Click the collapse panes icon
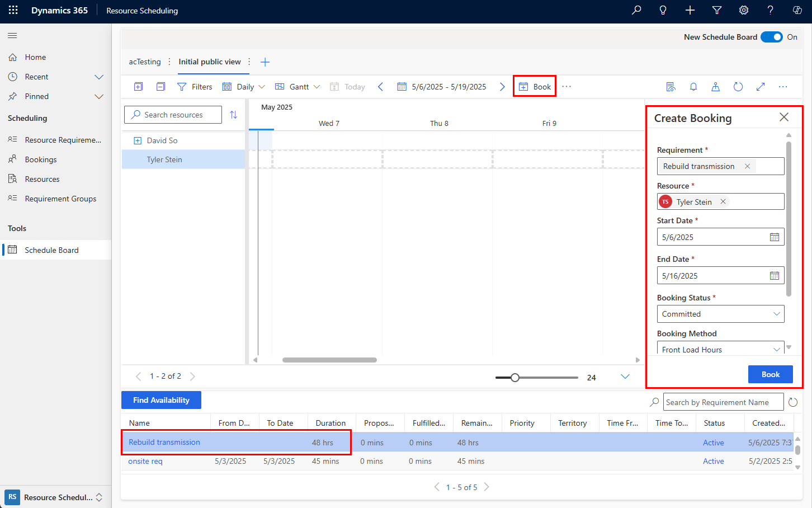 (x=160, y=86)
